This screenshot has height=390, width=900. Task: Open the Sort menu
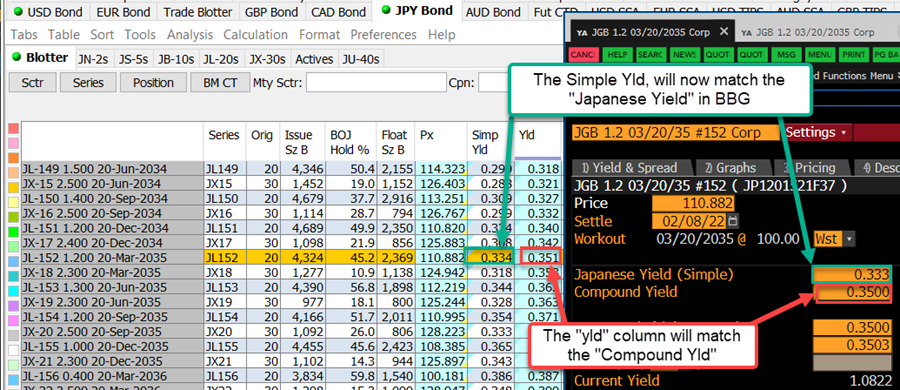[102, 35]
